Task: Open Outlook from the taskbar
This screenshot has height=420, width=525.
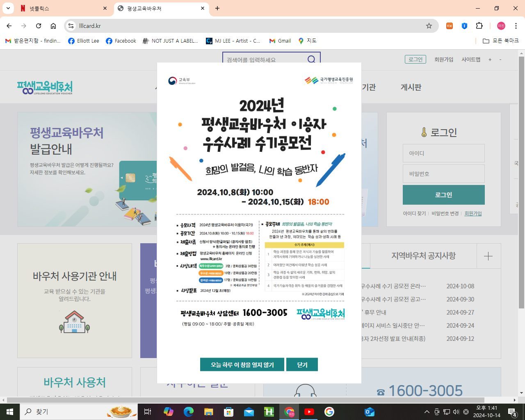Action: [370, 411]
